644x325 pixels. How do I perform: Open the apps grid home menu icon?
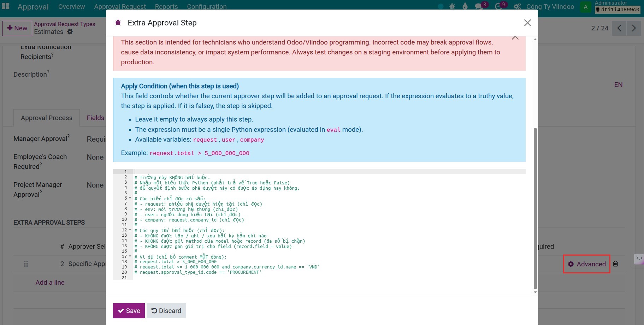6,6
